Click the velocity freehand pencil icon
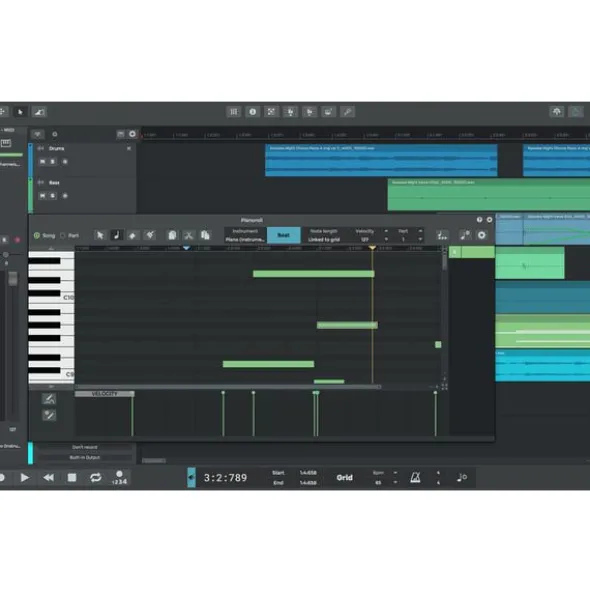 (x=49, y=415)
